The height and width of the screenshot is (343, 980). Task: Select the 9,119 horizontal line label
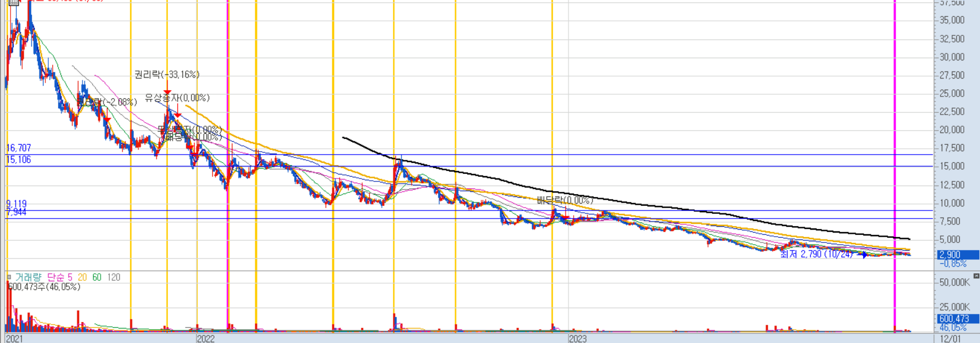click(x=16, y=204)
